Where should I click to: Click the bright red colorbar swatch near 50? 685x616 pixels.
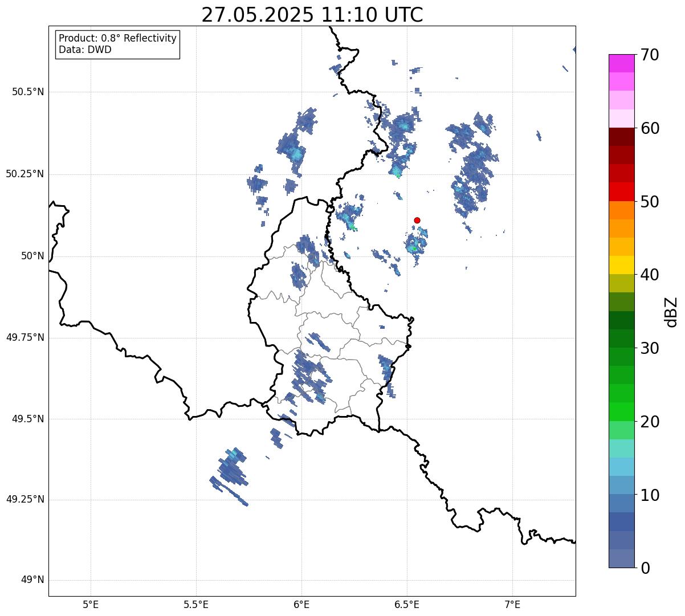pos(621,191)
